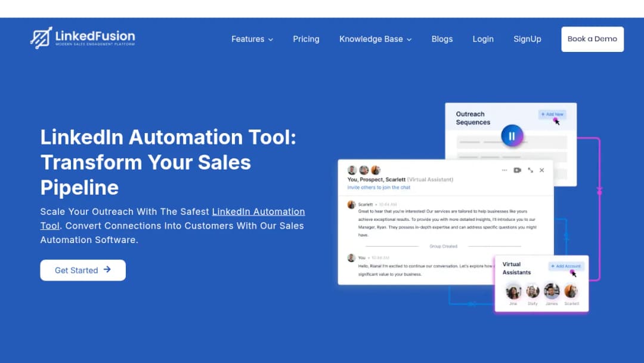Click the arrow icon in Get Started button

click(107, 270)
